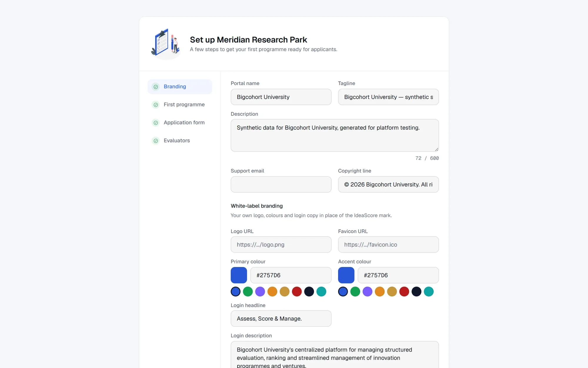Select dark navy preset for Accent colour
This screenshot has width=588, height=368.
416,291
